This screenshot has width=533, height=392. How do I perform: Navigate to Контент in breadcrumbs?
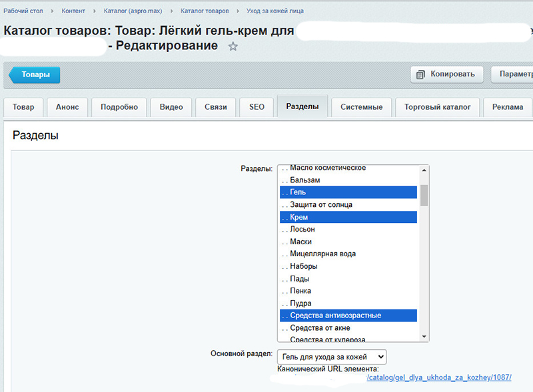[x=73, y=11]
